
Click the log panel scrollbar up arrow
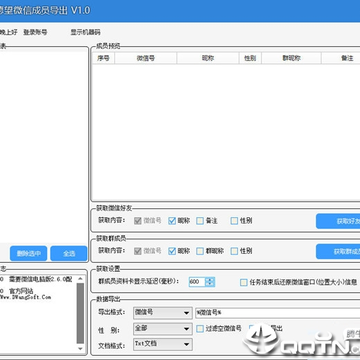point(80,279)
